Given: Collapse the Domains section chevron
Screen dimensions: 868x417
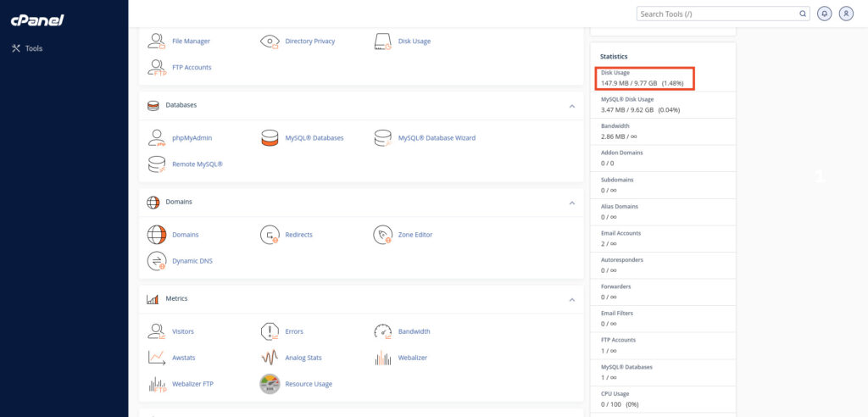Looking at the screenshot, I should 572,203.
